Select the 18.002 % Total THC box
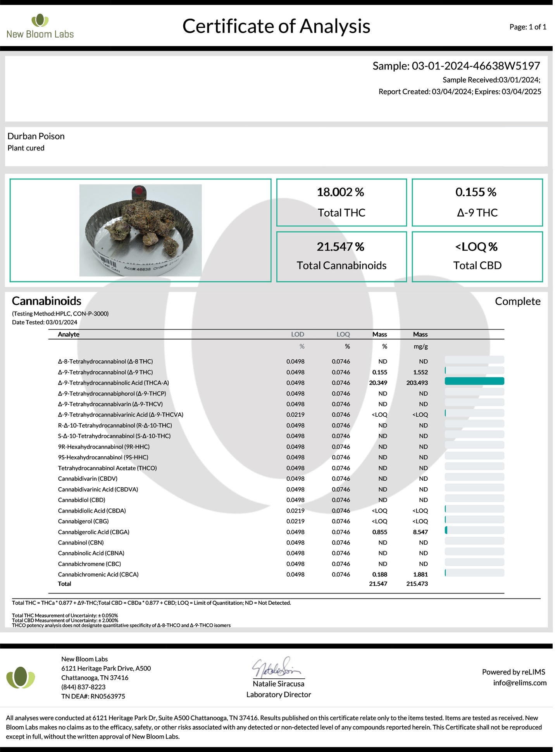The height and width of the screenshot is (752, 560). click(x=341, y=202)
